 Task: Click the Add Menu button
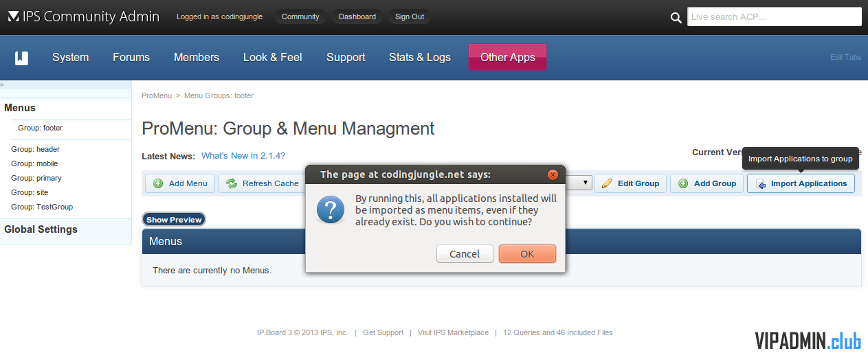[180, 183]
